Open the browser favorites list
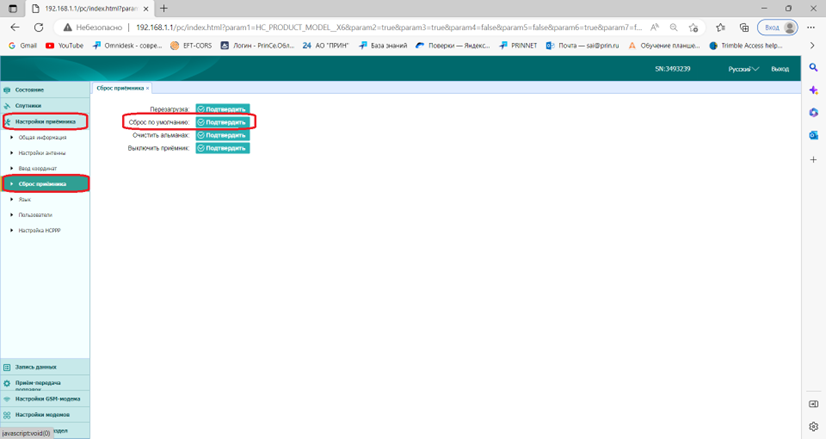This screenshot has width=826, height=439. (x=721, y=27)
